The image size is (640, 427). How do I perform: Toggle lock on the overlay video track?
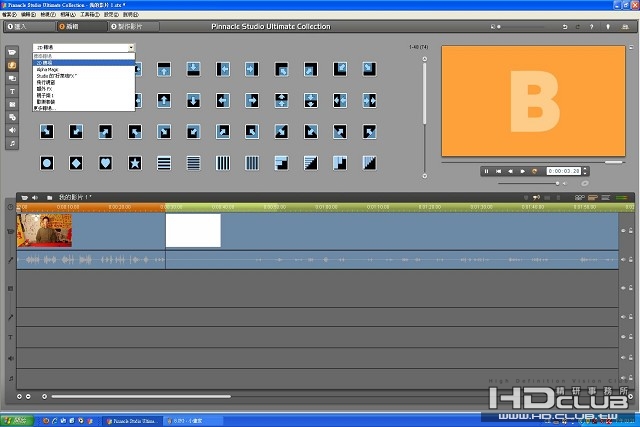(631, 288)
